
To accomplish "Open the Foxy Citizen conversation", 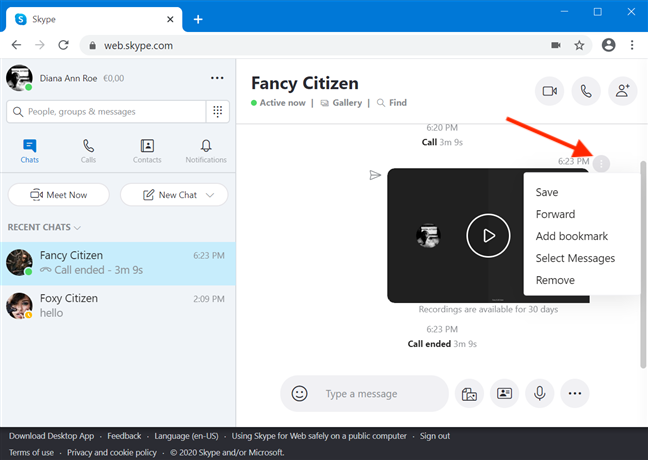I will point(118,306).
